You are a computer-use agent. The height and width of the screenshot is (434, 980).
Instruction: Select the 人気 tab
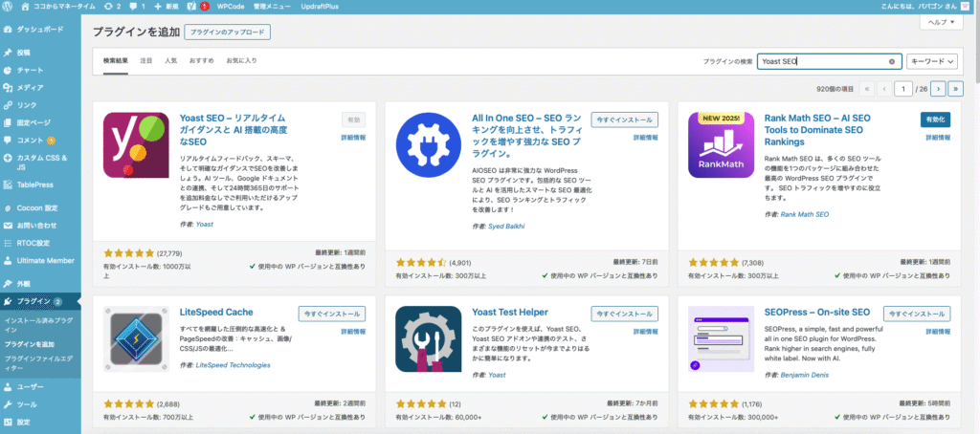point(171,60)
